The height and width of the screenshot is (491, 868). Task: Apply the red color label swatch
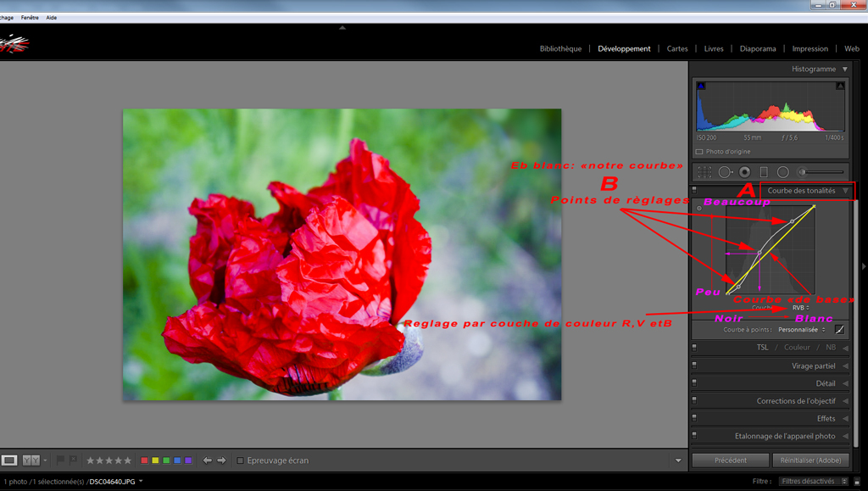click(x=144, y=460)
